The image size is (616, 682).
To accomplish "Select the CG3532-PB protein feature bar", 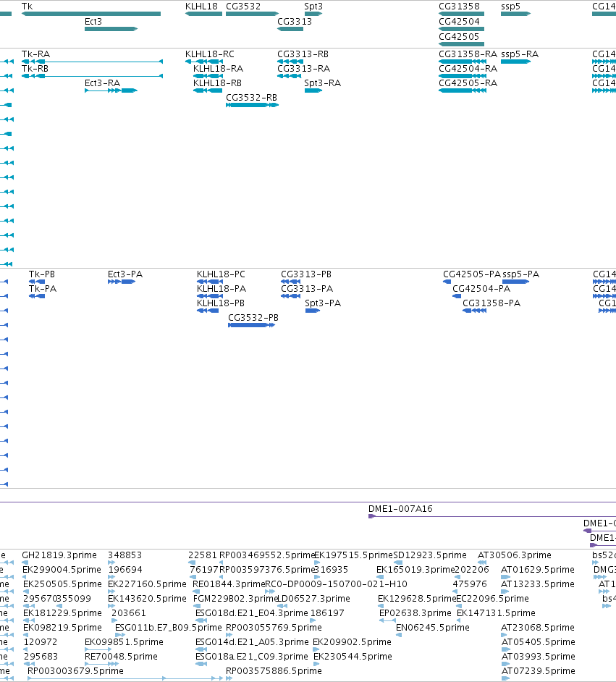I will tap(251, 325).
